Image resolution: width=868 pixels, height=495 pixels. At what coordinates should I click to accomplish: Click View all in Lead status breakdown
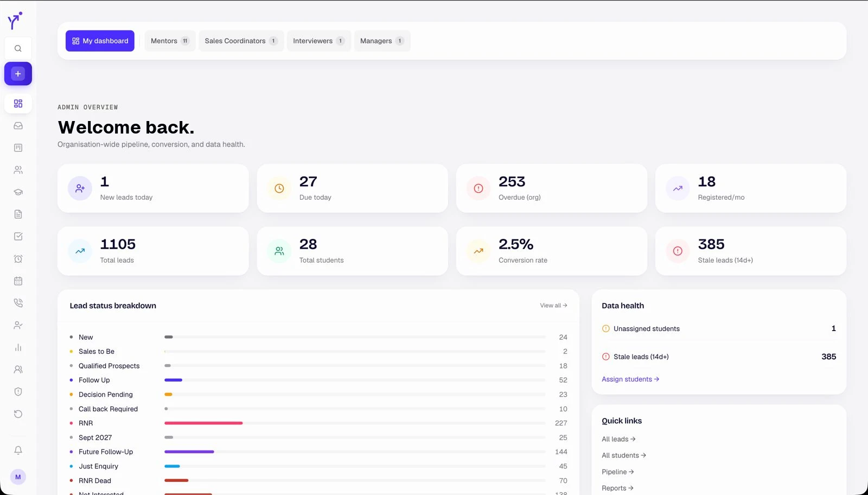tap(553, 306)
